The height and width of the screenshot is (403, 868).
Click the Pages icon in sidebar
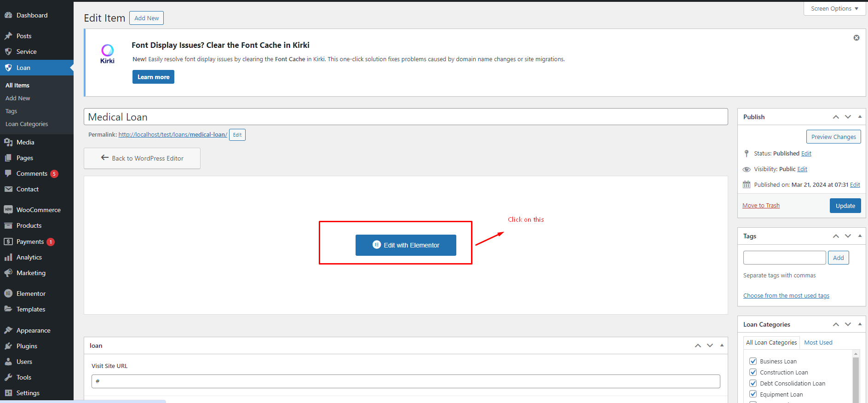8,158
